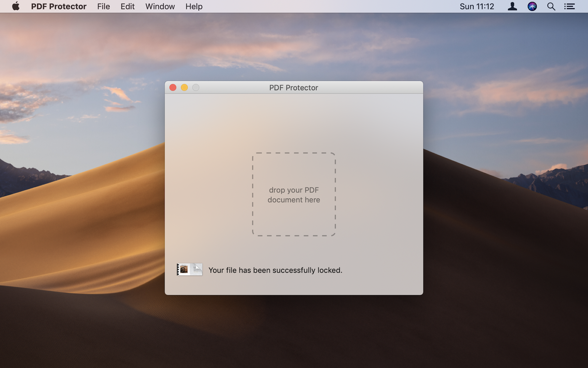This screenshot has width=588, height=368.
Task: Activate the Siri icon
Action: pyautogui.click(x=532, y=6)
